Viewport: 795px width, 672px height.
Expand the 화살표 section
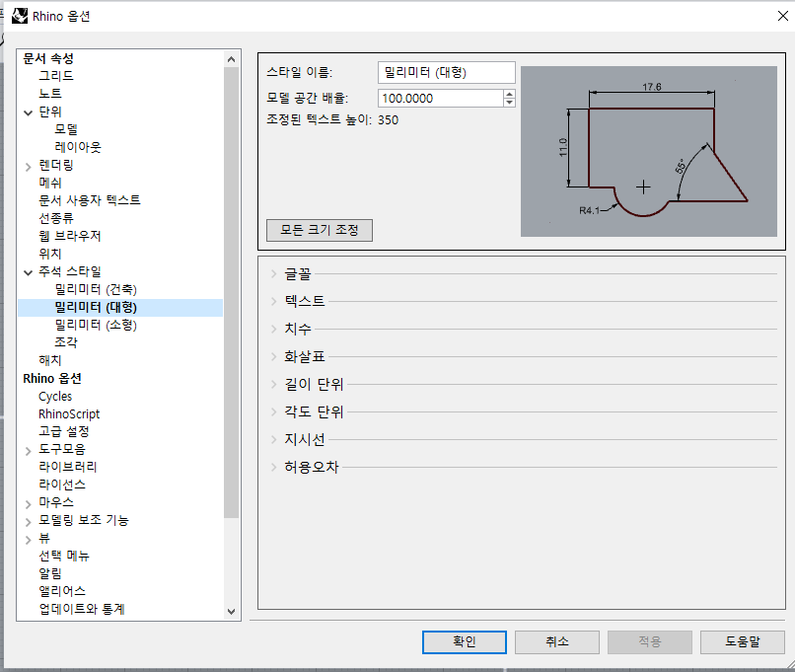point(274,356)
